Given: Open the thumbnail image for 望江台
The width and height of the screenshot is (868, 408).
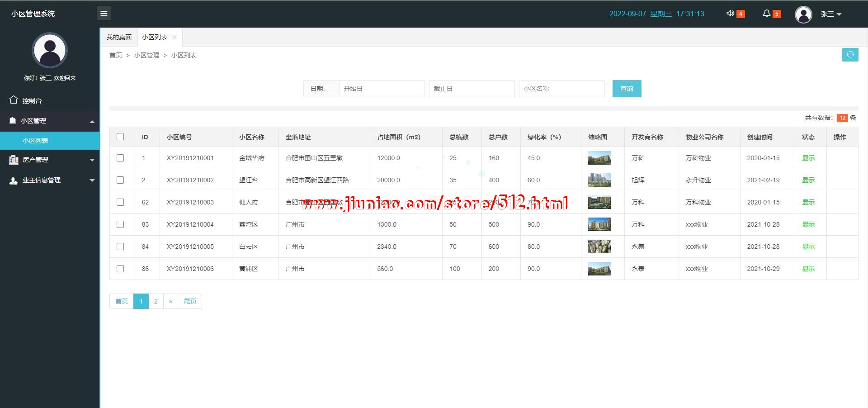Looking at the screenshot, I should [599, 180].
